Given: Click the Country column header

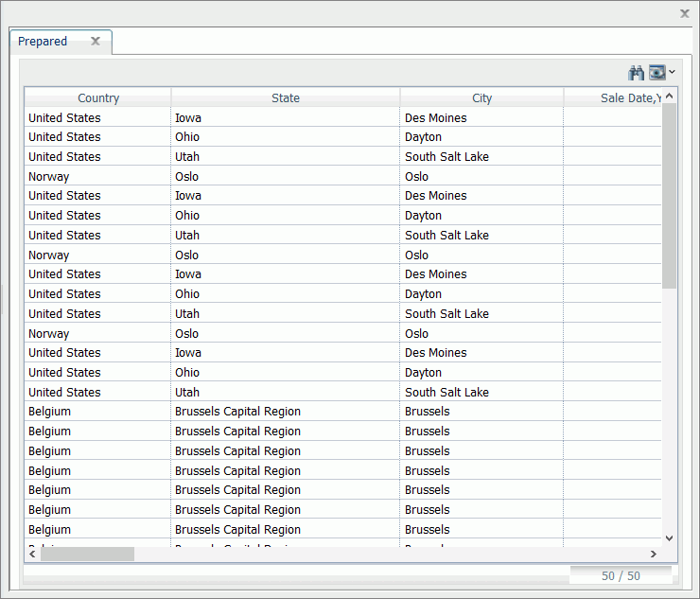Looking at the screenshot, I should (98, 97).
